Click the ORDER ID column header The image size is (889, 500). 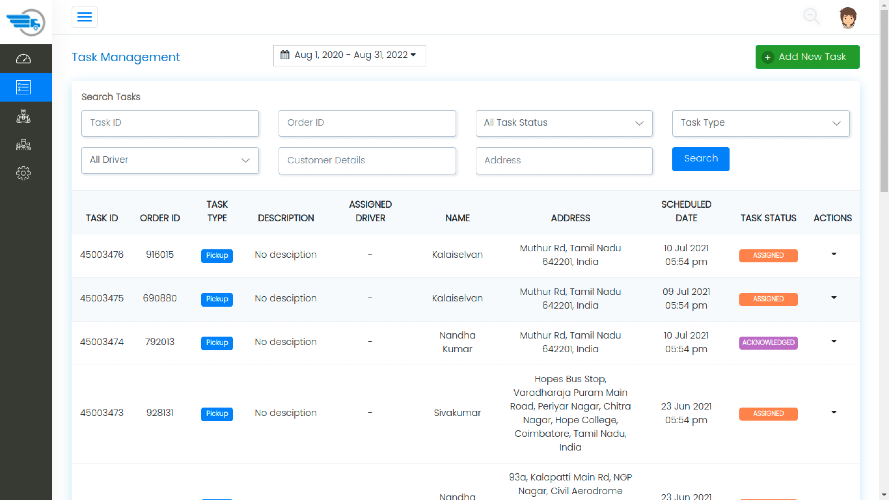tap(160, 218)
